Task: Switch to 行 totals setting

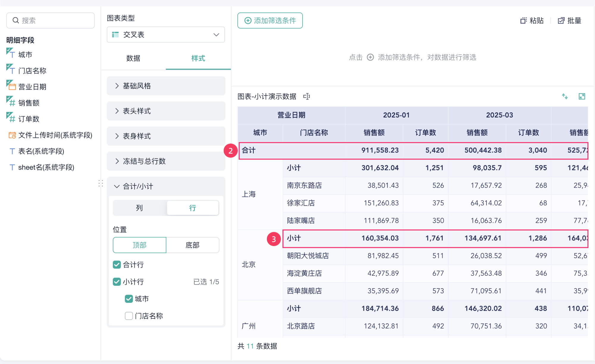Action: click(x=192, y=208)
